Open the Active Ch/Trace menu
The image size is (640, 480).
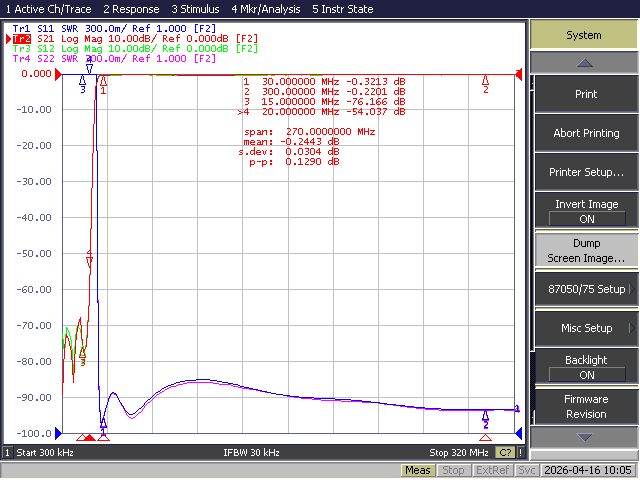[x=49, y=9]
